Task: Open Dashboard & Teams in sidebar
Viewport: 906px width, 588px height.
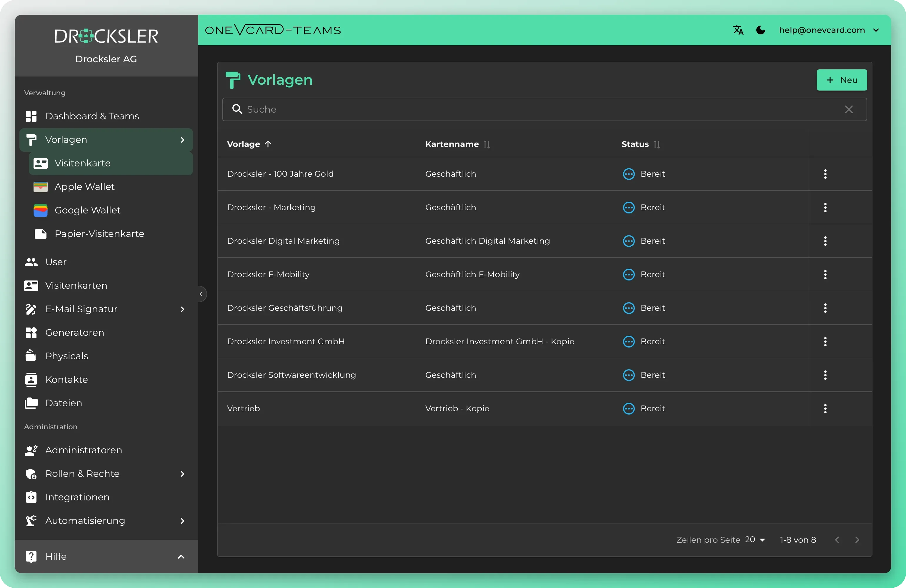Action: (106, 116)
